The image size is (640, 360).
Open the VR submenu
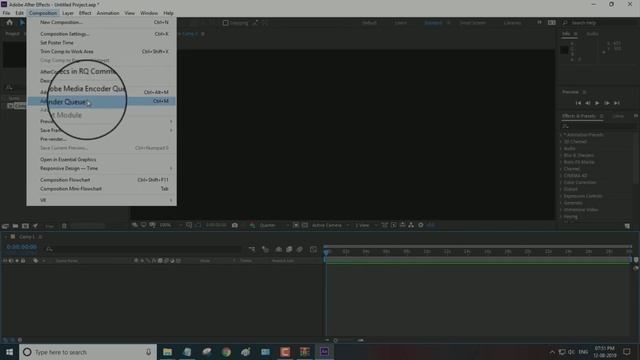click(102, 200)
